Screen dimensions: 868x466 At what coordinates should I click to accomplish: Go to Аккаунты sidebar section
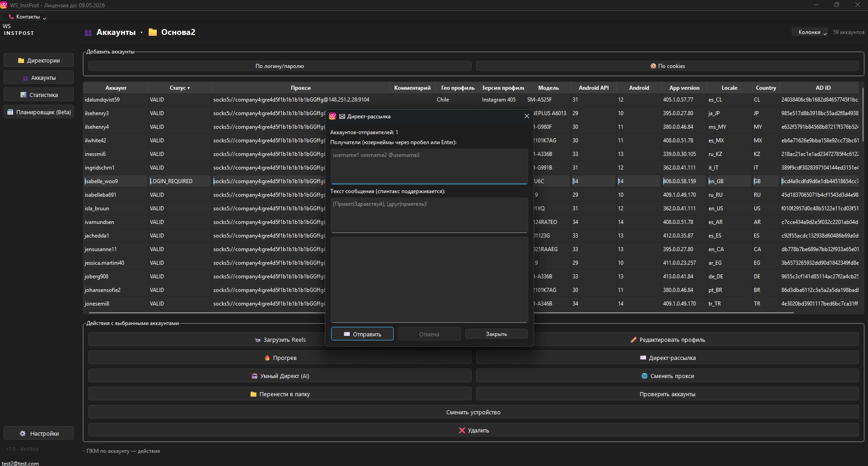click(x=39, y=78)
